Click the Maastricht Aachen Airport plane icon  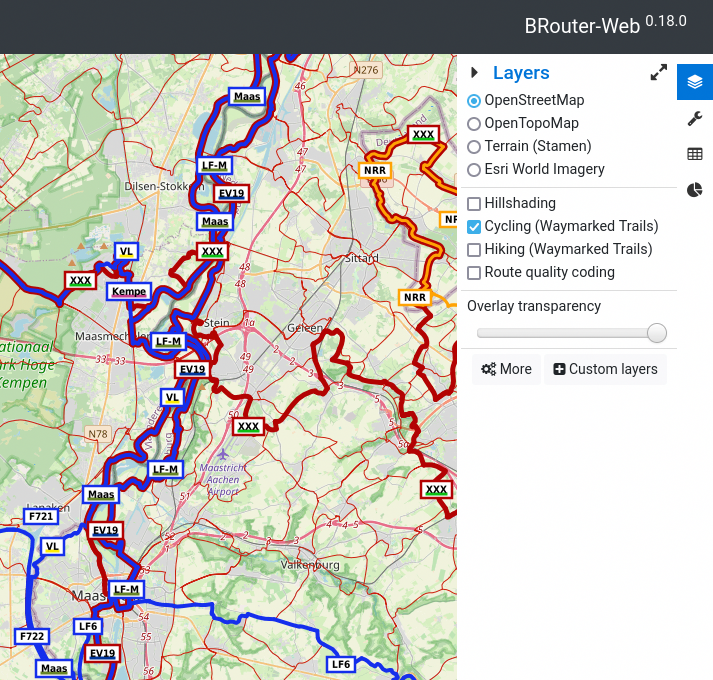(222, 455)
